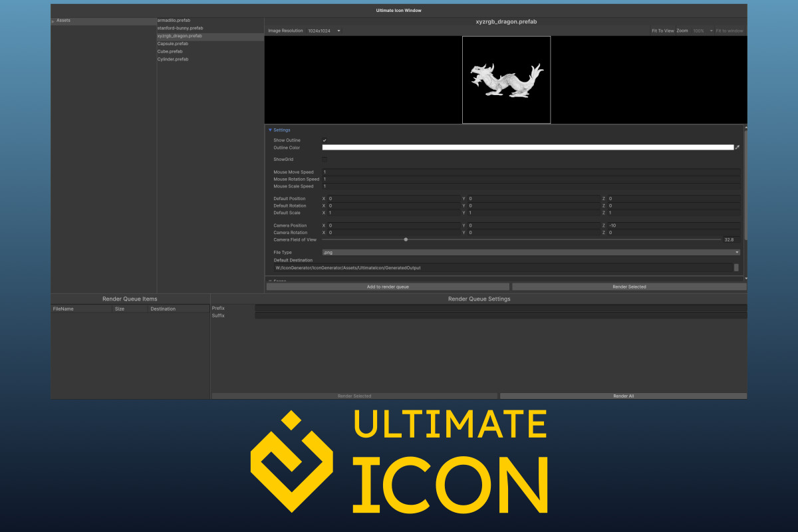Open the File Type .png dropdown

[531, 253]
